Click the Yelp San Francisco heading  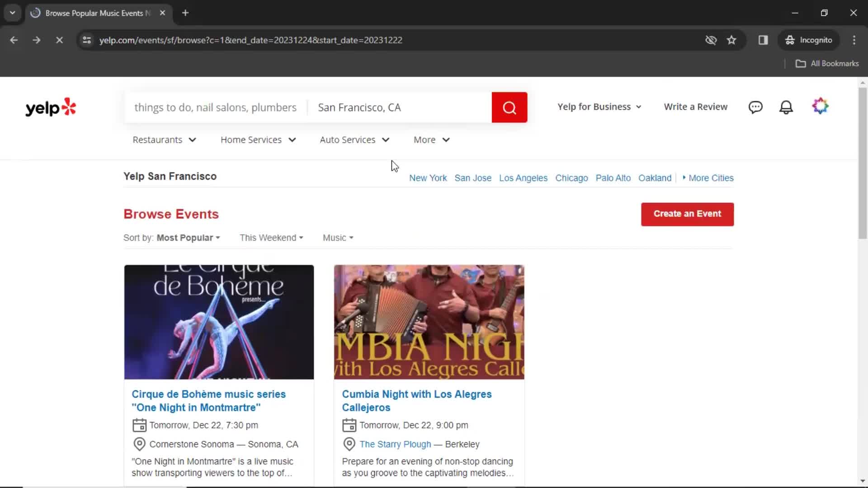coord(170,176)
